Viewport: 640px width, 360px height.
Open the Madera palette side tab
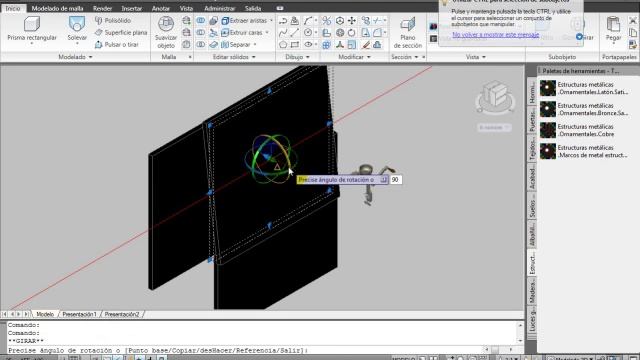click(x=532, y=291)
